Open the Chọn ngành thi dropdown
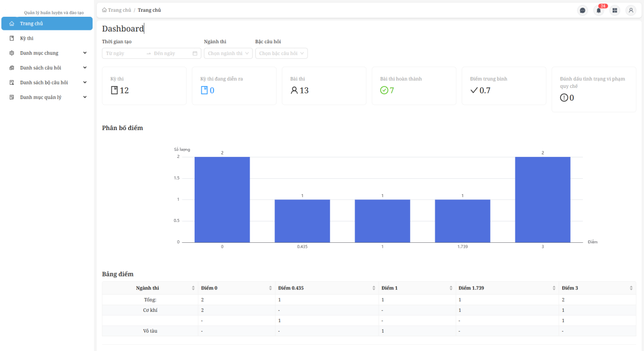The image size is (644, 351). pos(228,53)
